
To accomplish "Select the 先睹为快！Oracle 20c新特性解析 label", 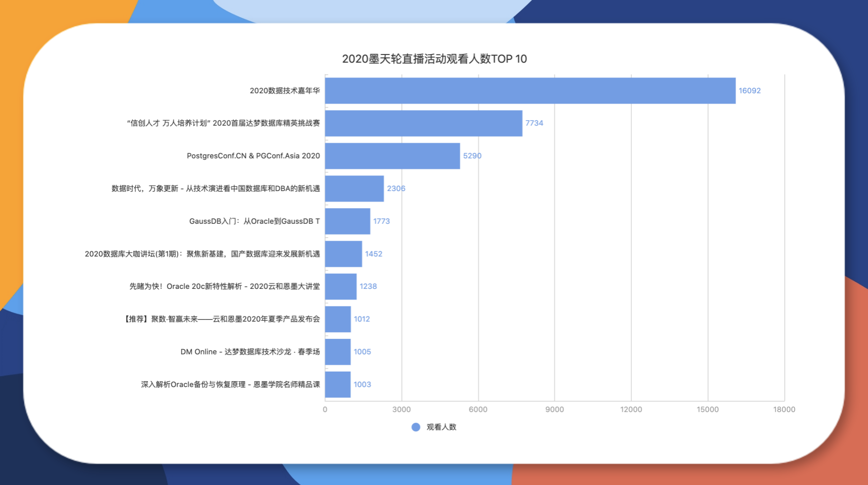I will pyautogui.click(x=225, y=286).
